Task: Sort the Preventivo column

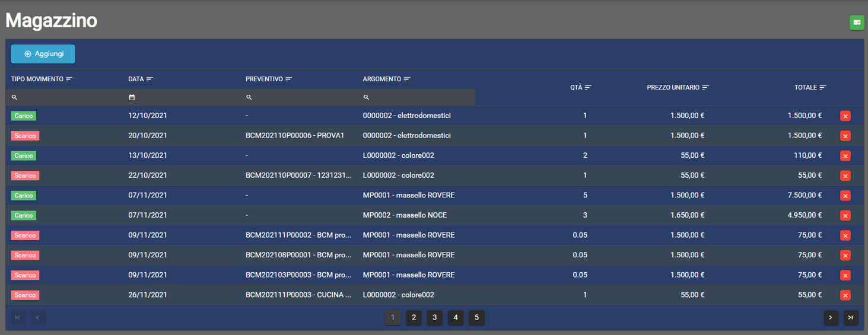Action: [x=289, y=79]
